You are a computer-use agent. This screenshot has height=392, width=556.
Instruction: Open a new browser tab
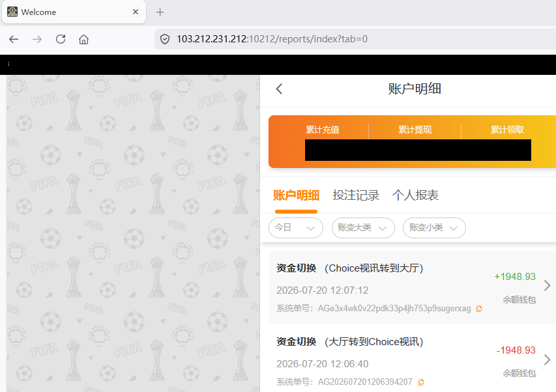(x=160, y=12)
